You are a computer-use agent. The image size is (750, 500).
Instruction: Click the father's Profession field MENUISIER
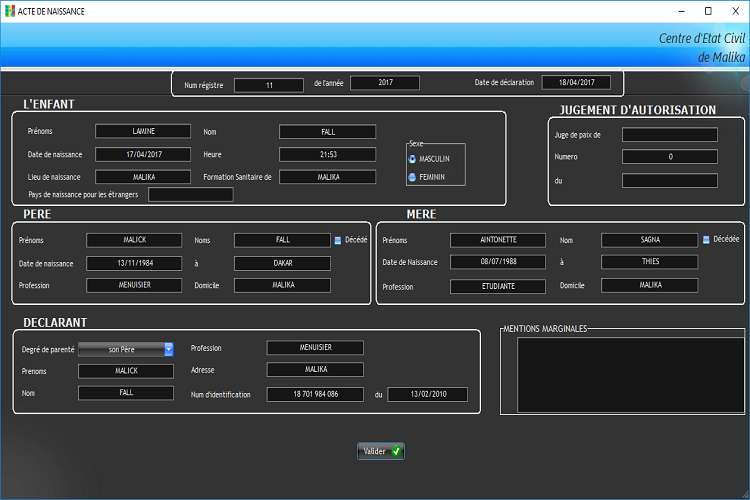(134, 285)
